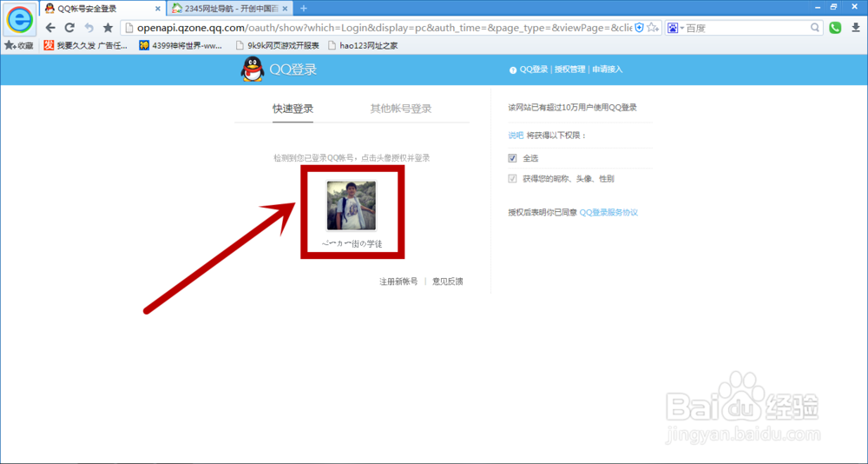Open the 4399神将世界 bookmark
Screen dimensions: 868x464
tap(181, 45)
